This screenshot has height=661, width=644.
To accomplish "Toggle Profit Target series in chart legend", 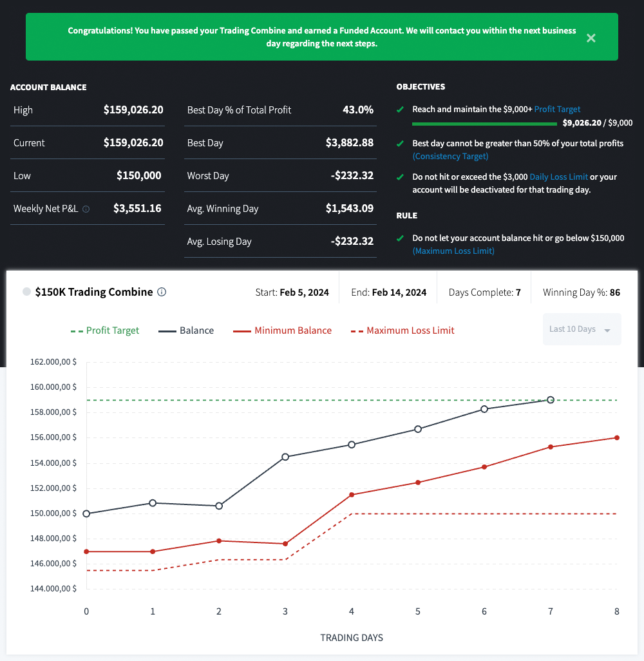I will [x=105, y=330].
